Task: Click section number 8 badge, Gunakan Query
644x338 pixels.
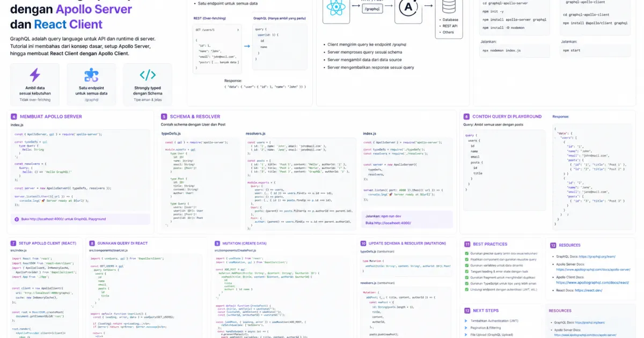Action: pos(92,244)
